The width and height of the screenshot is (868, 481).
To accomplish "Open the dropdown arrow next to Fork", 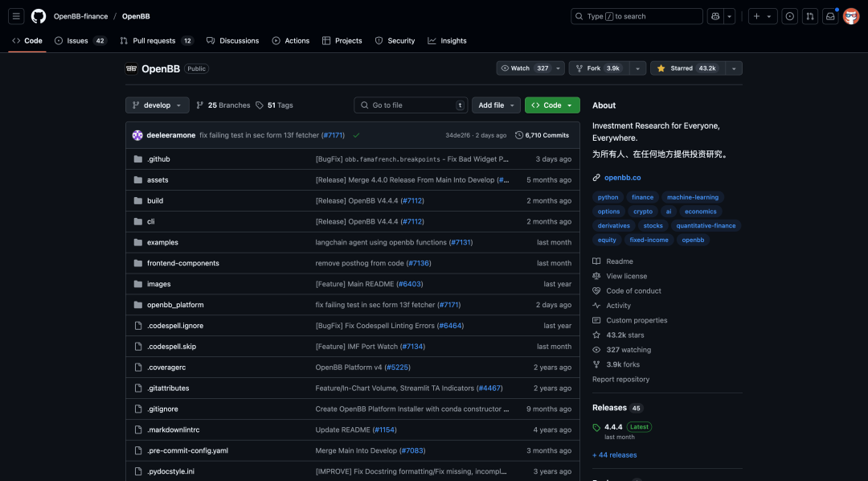I will click(637, 68).
